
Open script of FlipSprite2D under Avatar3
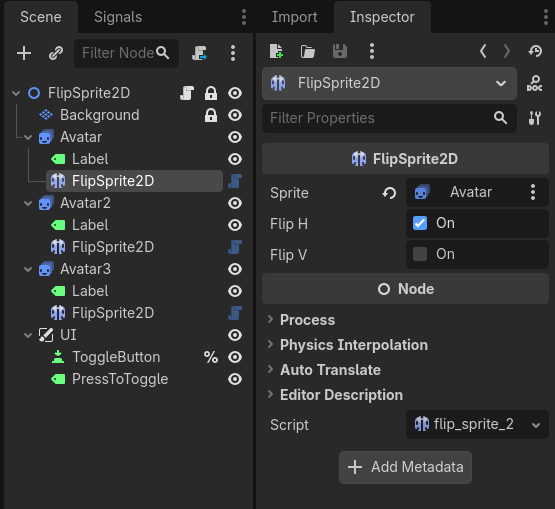coord(235,313)
